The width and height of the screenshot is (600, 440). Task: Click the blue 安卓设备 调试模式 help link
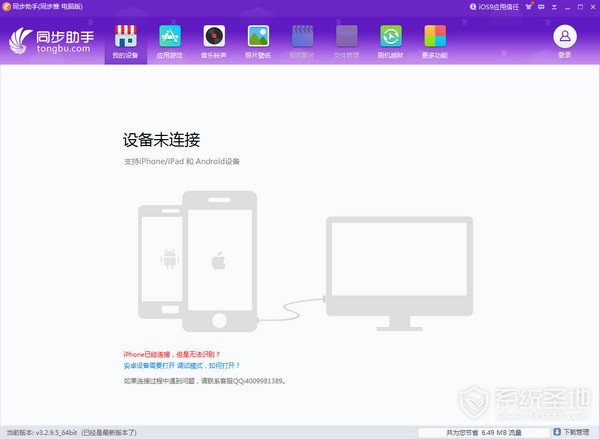[x=182, y=365]
